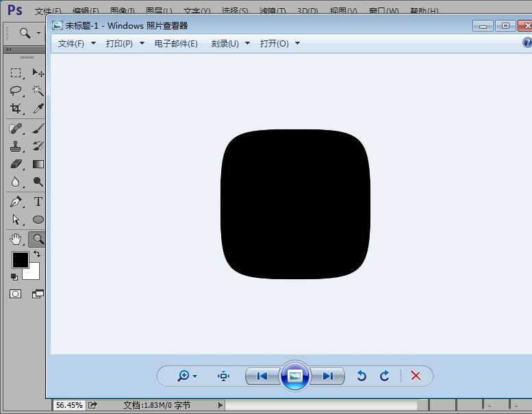Screen dimensions: 532x414
Task: Activate the Hand tool
Action: (x=16, y=239)
